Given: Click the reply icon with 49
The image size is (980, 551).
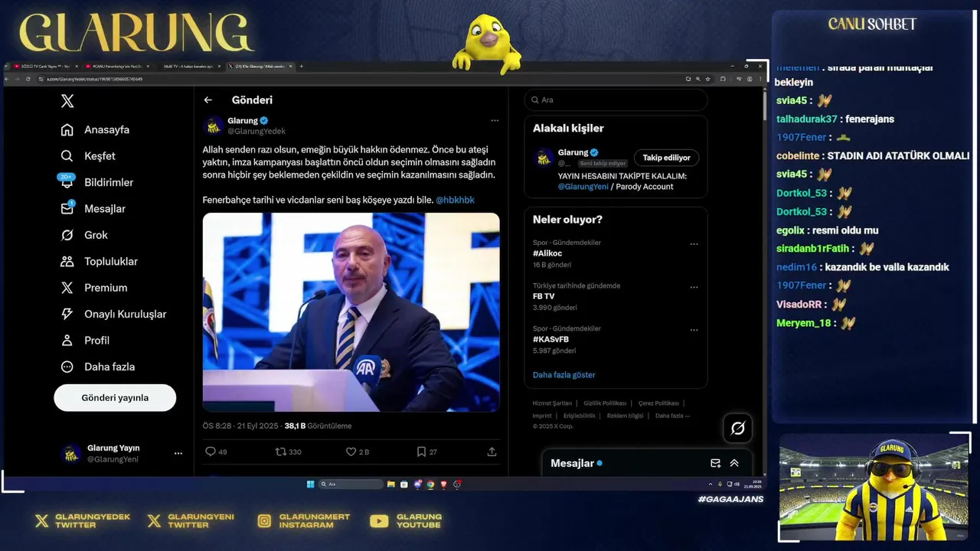Looking at the screenshot, I should (x=211, y=452).
